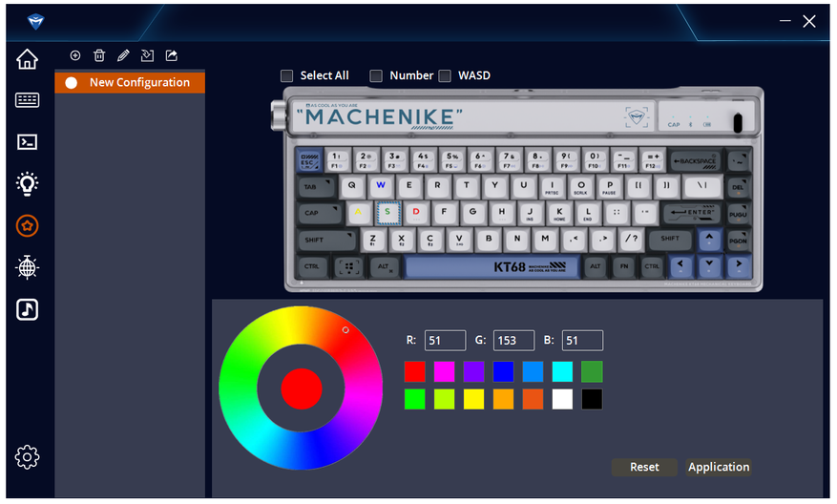Screen dimensions: 837x504
Task: Select the CAP key on keyboard
Action: point(320,213)
